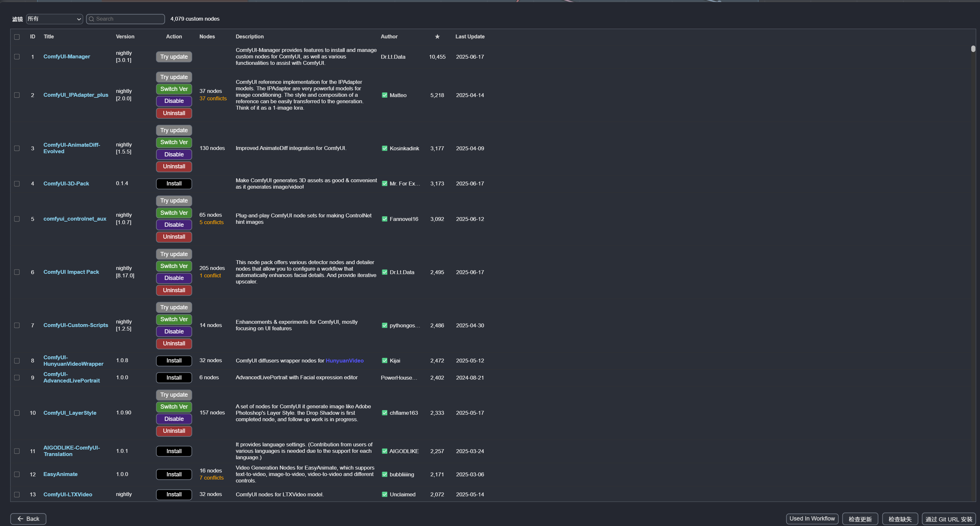
Task: Click Uninstall for ComfyUI_LayerStyle
Action: click(174, 431)
